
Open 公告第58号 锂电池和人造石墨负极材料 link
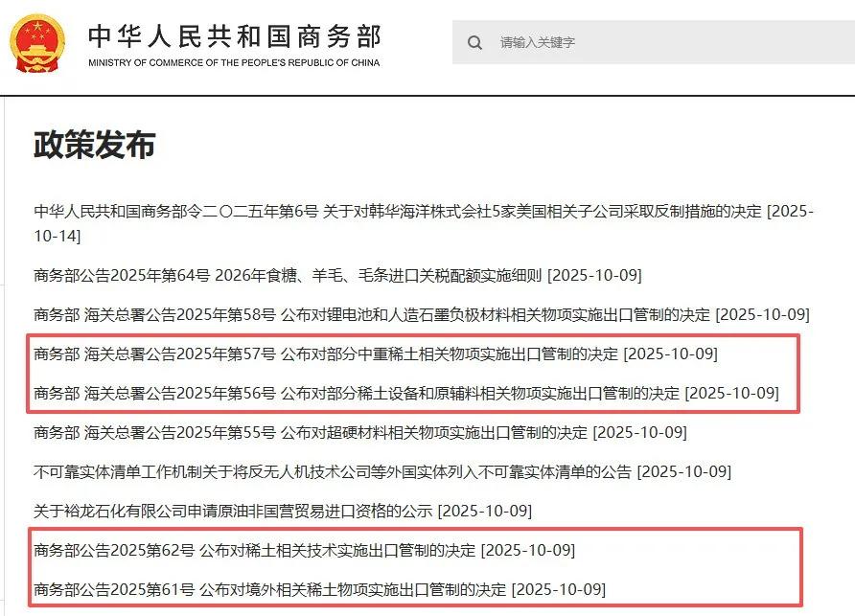coord(422,314)
